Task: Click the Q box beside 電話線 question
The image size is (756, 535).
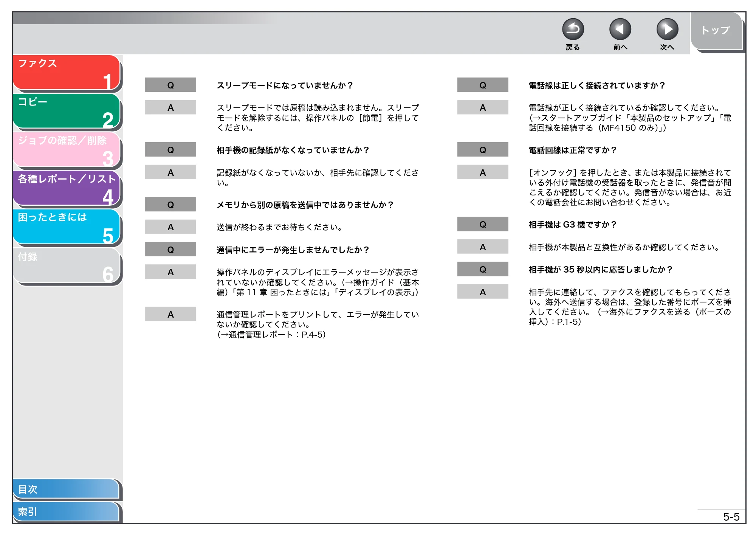Action: click(483, 85)
